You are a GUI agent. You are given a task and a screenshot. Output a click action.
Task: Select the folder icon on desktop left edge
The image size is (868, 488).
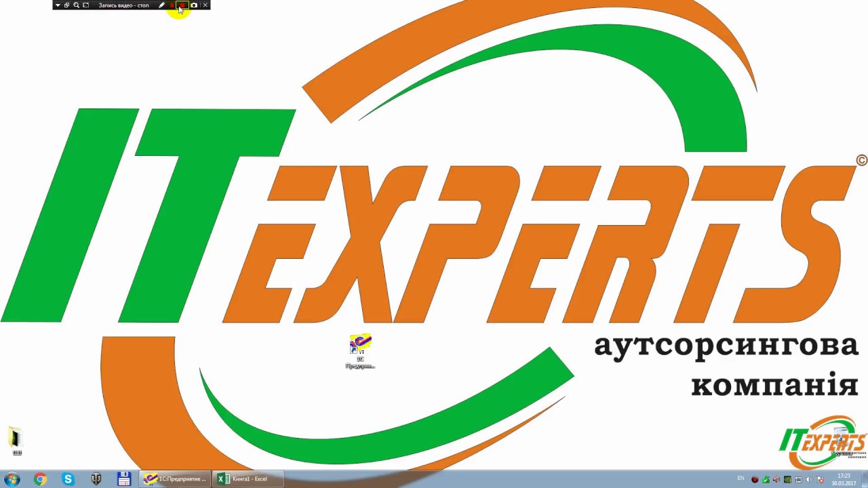[x=16, y=441]
